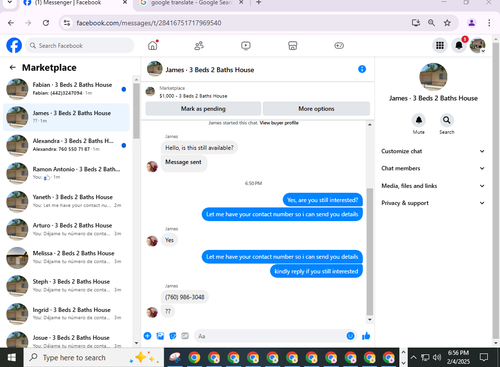Close the Messenger Facebook tab

click(x=125, y=3)
